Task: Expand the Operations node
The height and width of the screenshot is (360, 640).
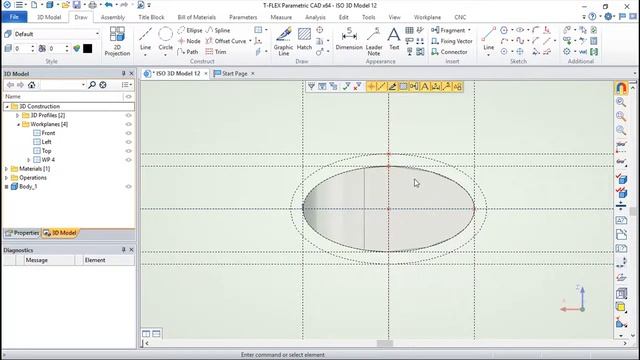Action: tap(7, 178)
